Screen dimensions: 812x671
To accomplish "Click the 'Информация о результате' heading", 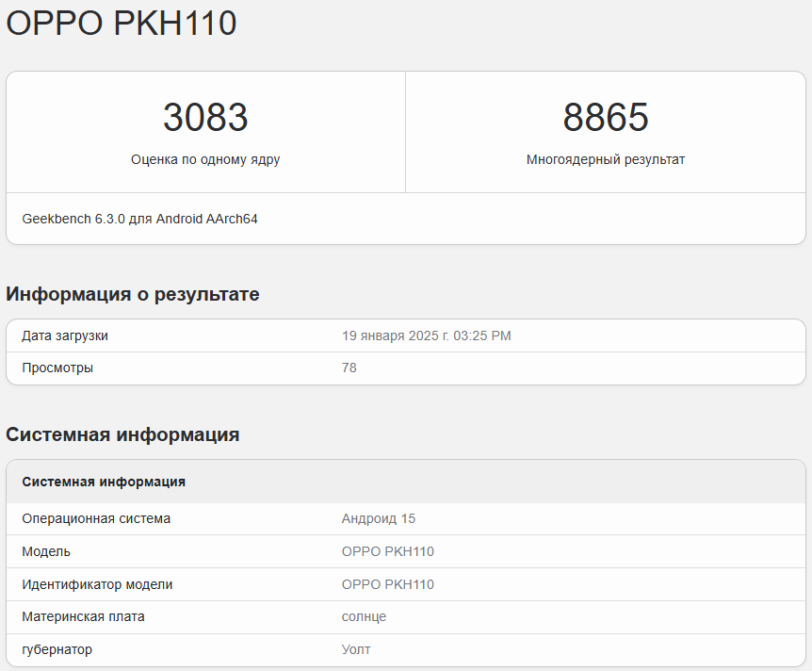I will point(133,294).
